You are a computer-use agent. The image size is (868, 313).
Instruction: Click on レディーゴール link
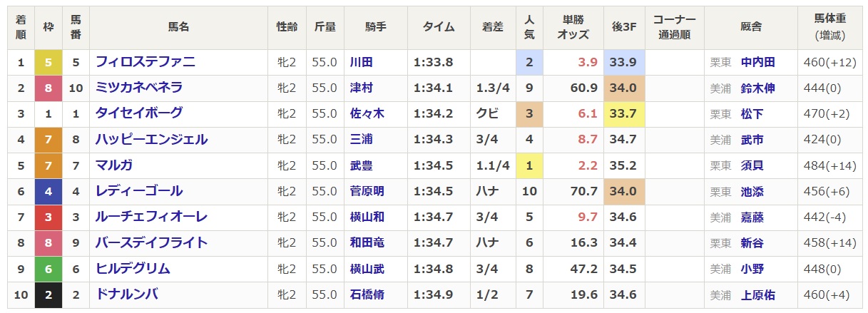pyautogui.click(x=139, y=191)
